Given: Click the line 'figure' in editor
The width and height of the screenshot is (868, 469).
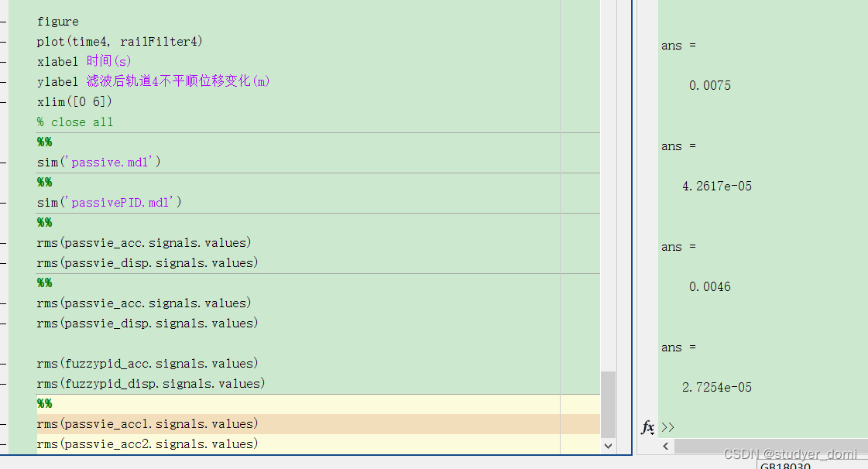Looking at the screenshot, I should [x=58, y=22].
